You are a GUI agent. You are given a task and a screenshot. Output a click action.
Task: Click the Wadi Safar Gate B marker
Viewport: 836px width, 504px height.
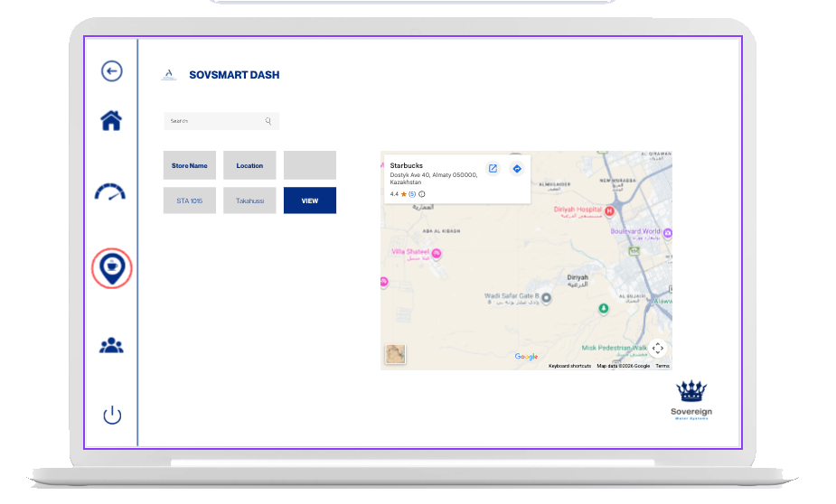547,298
